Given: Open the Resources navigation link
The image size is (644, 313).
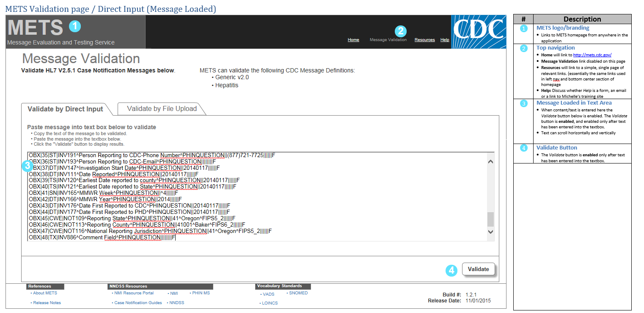Looking at the screenshot, I should (425, 40).
